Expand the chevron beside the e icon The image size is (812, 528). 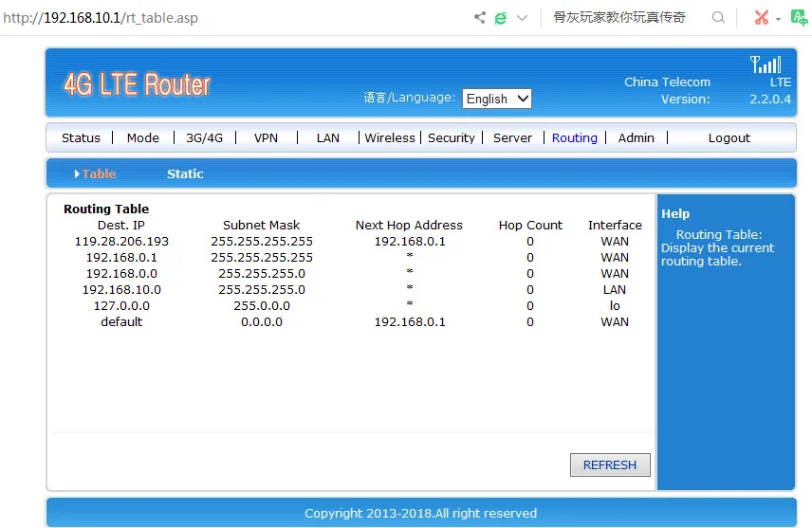522,18
